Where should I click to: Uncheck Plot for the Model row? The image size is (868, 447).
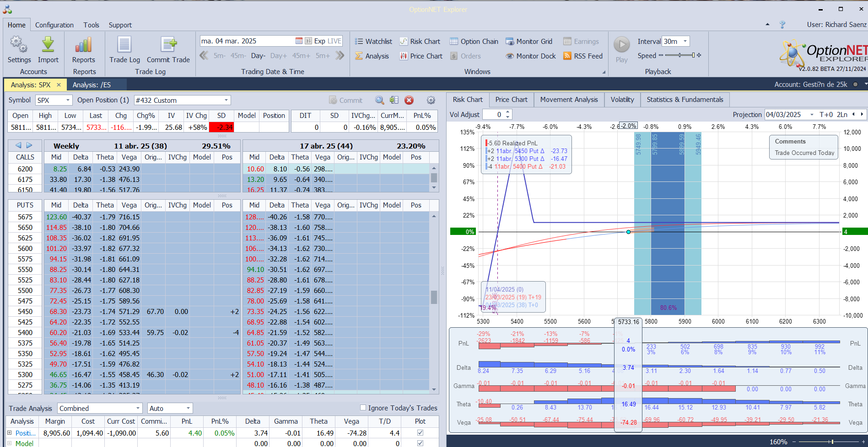click(x=420, y=443)
